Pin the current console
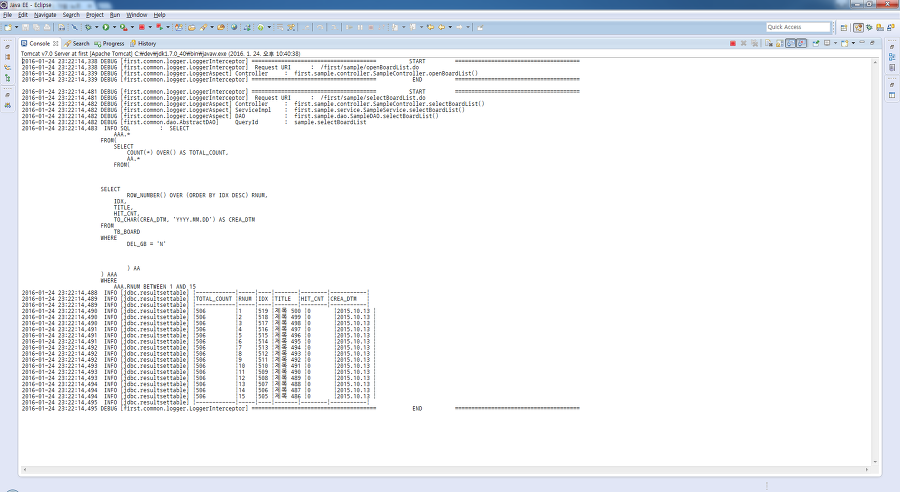 pos(816,44)
